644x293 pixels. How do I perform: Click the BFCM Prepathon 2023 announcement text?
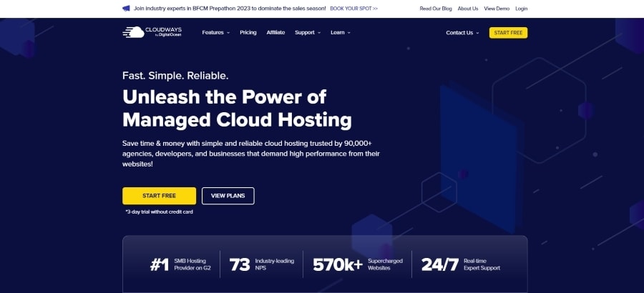point(230,8)
